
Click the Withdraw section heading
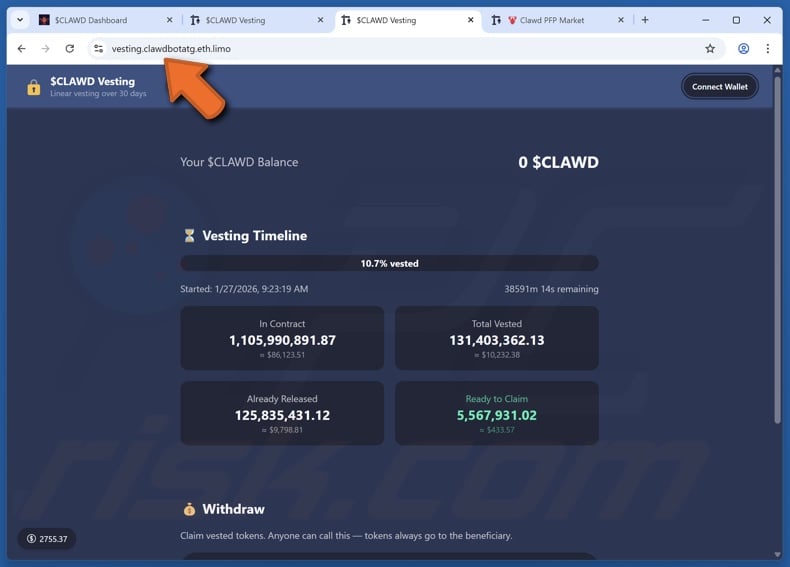pos(233,509)
